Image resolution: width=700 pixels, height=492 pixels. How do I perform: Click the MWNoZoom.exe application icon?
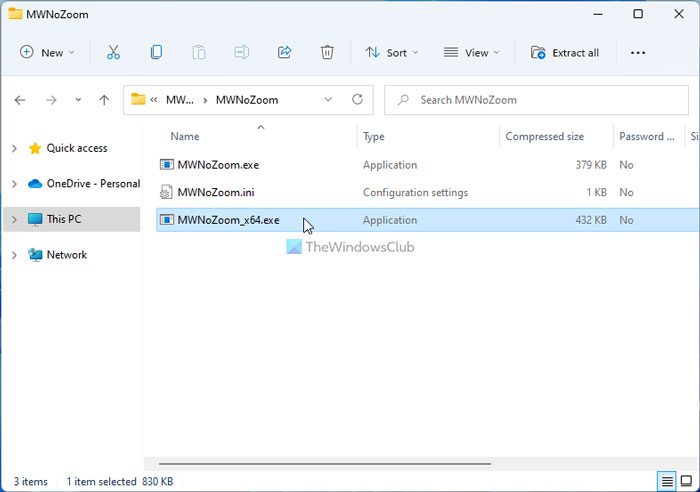pyautogui.click(x=167, y=165)
